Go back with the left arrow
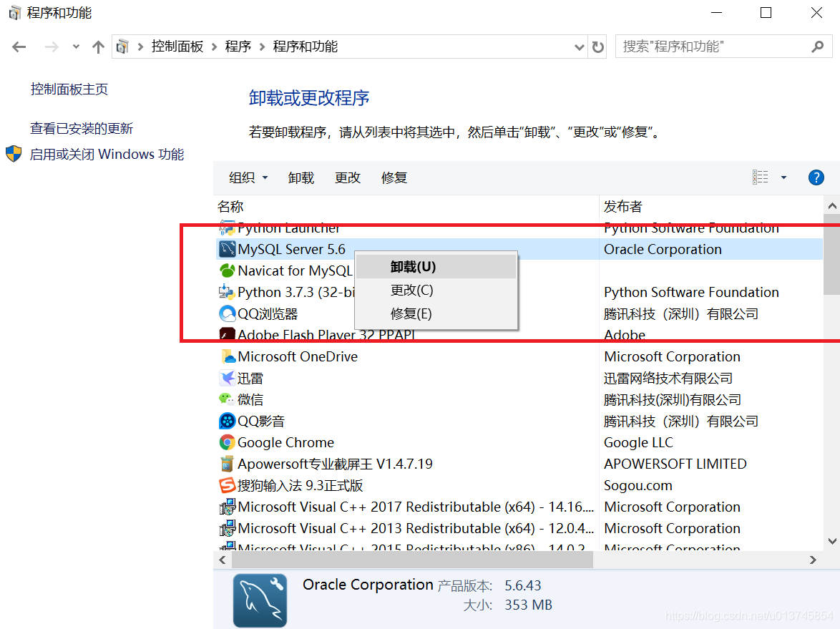 click(19, 47)
